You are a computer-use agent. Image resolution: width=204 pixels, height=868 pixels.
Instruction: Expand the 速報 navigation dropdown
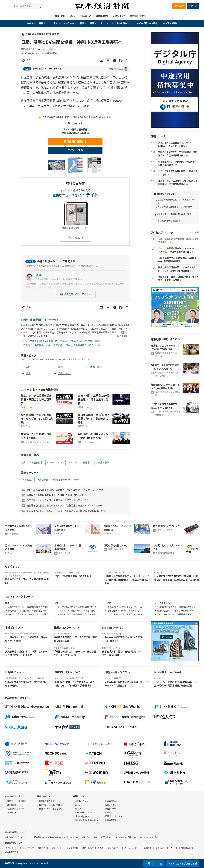coord(42,24)
